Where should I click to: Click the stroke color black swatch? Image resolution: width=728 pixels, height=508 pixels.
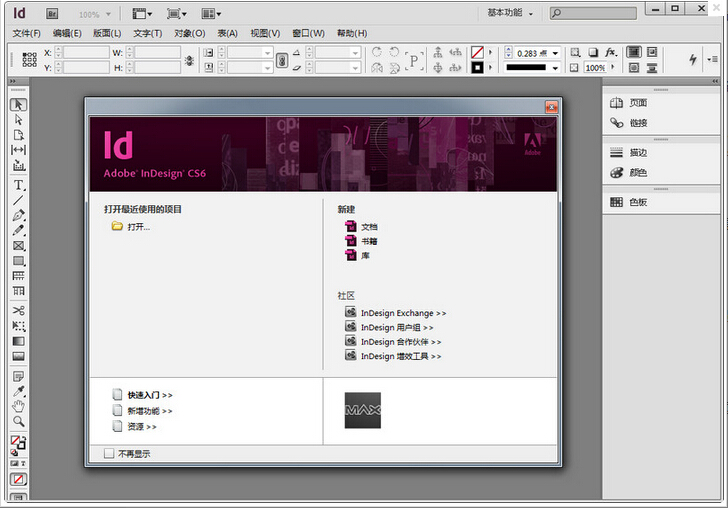477,68
